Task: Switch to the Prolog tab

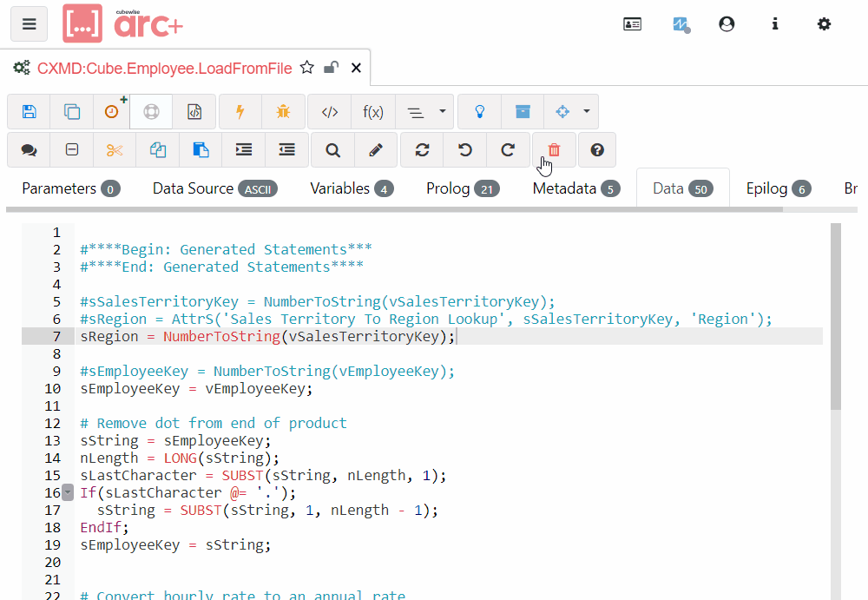Action: pos(462,188)
